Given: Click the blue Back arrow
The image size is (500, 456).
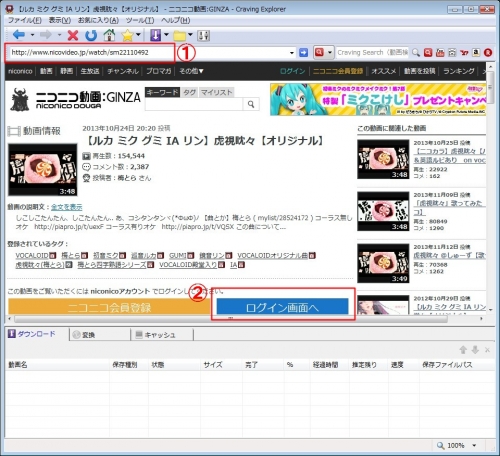Looking at the screenshot, I should point(19,35).
